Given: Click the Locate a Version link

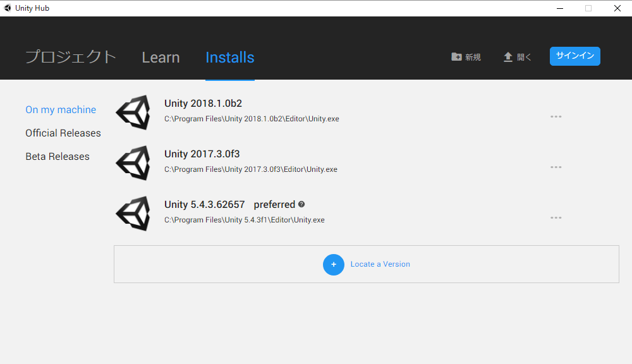Looking at the screenshot, I should 380,264.
